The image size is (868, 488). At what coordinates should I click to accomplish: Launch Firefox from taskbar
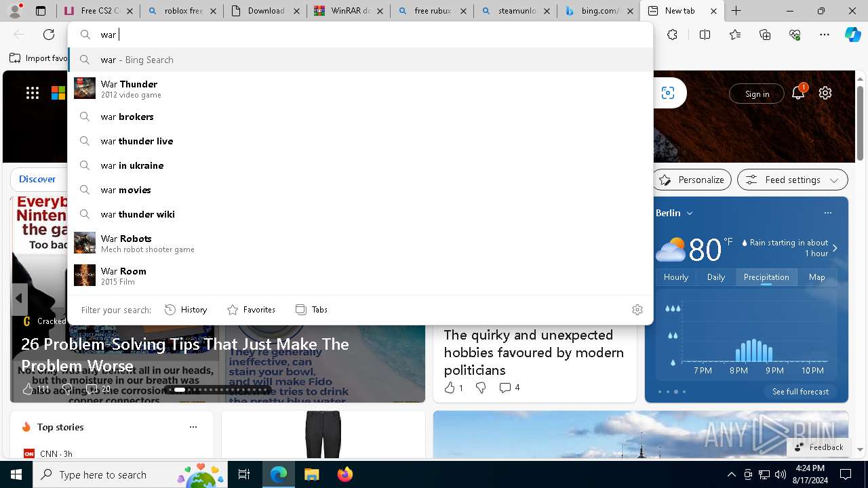[344, 474]
